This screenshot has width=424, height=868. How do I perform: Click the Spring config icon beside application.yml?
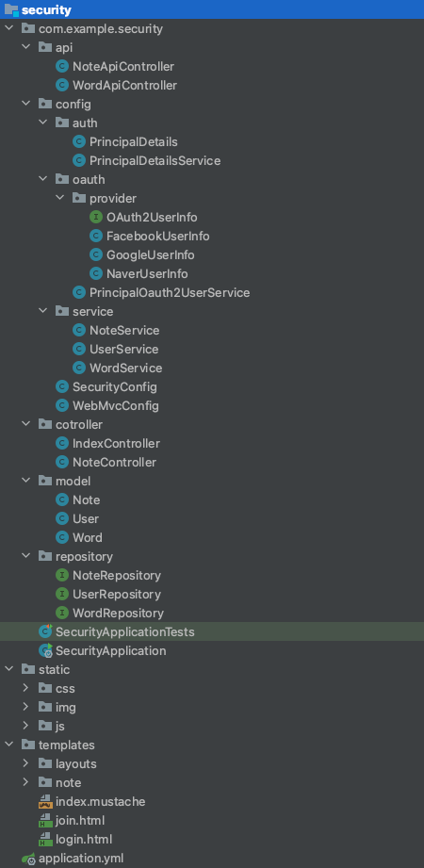pos(28,858)
